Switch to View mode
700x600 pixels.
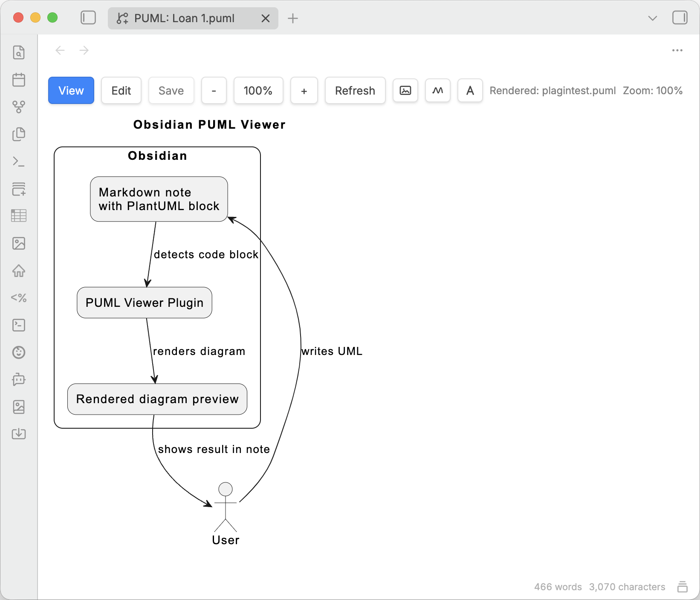click(x=71, y=90)
